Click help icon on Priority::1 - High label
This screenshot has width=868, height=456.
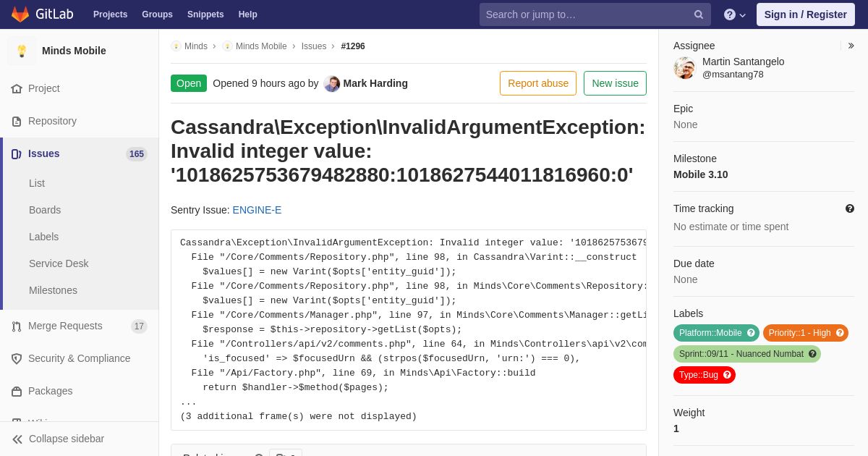[x=840, y=333]
